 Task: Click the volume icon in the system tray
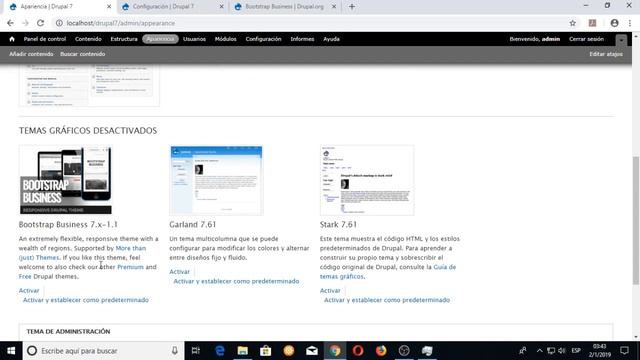pyautogui.click(x=562, y=351)
